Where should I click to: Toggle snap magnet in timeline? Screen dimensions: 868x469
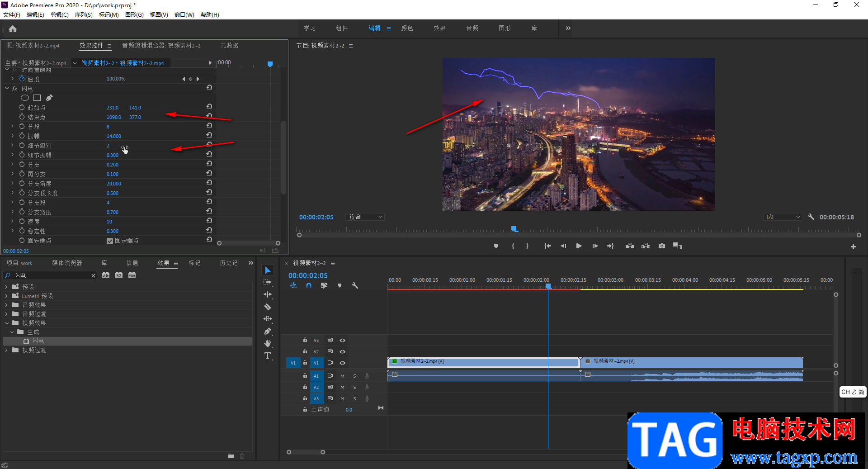[x=309, y=285]
